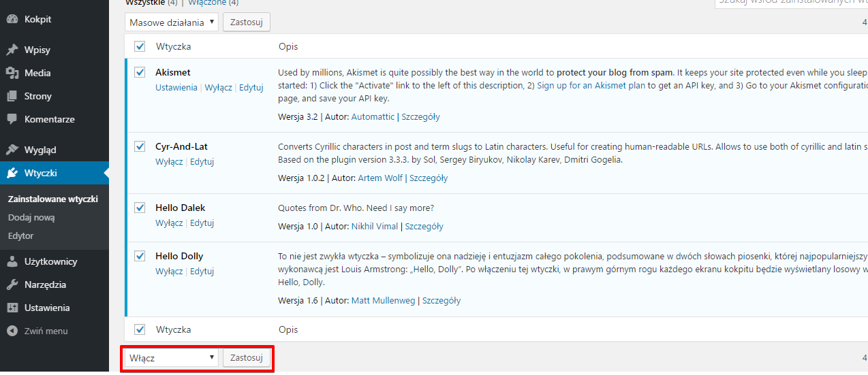868x375 pixels.
Task: Click the Media library icon
Action: (12, 74)
